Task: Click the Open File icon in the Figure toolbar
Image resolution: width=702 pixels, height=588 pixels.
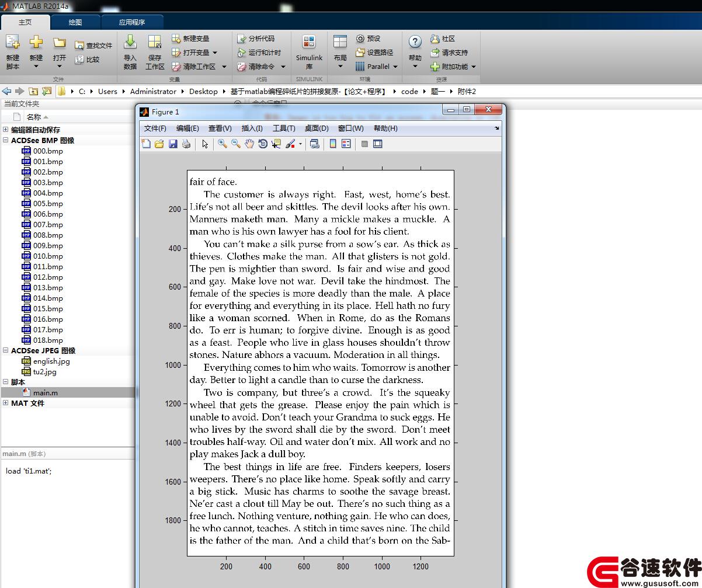Action: (159, 144)
